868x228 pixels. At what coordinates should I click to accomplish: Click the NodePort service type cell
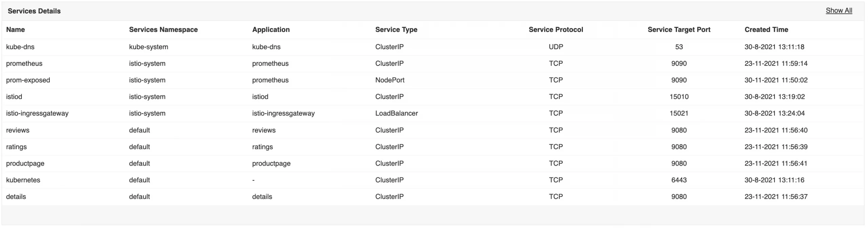(390, 80)
